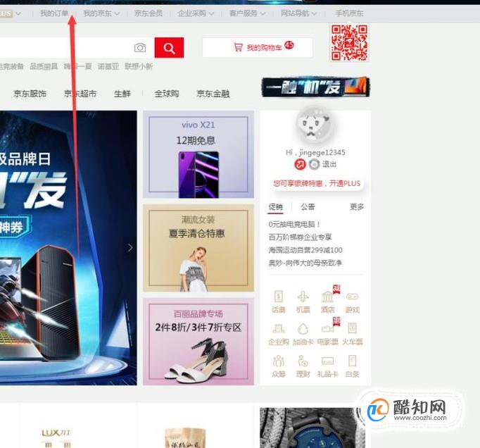Click the grey circular badge beside 退出
480x448 pixels.
[314, 165]
